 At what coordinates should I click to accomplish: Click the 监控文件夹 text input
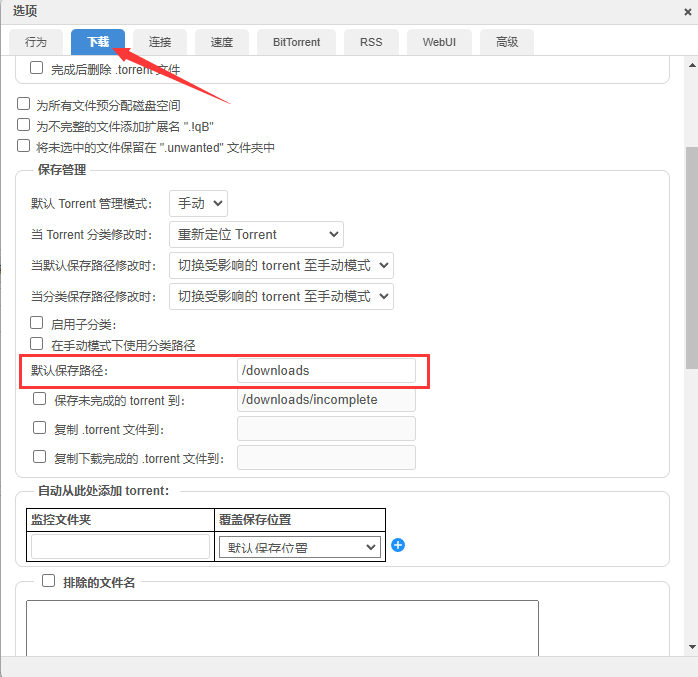[121, 546]
